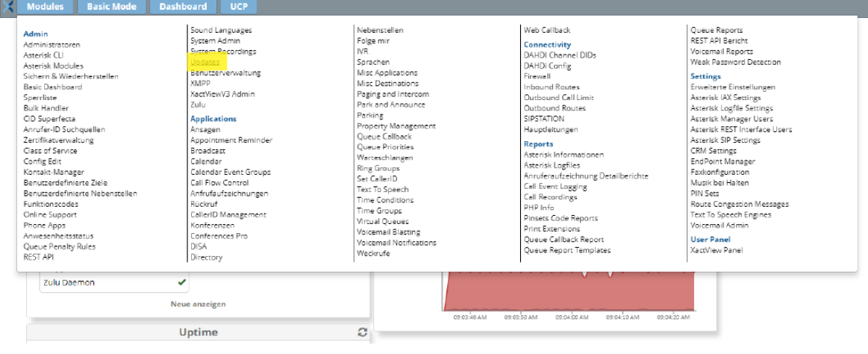Open Firewall under Connectivity

click(537, 76)
